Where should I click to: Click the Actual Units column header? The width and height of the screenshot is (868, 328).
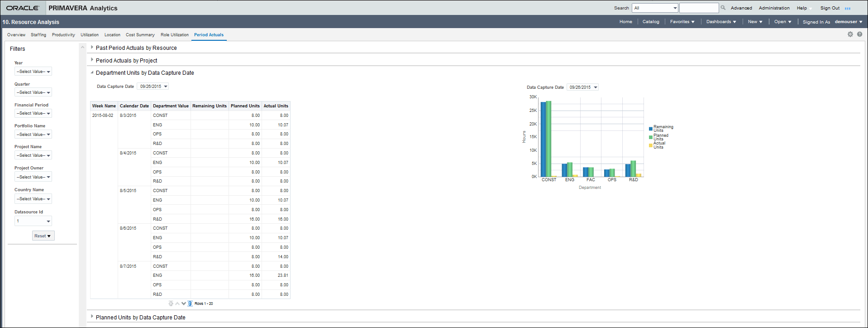[276, 106]
